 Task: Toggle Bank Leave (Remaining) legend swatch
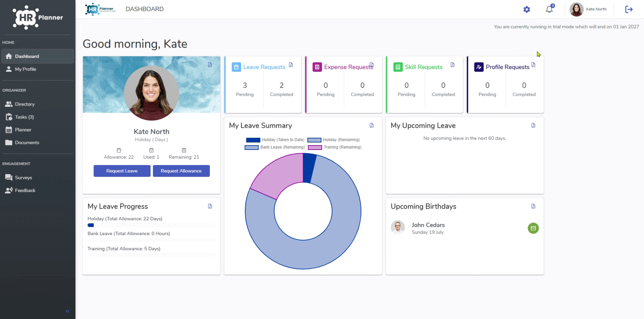point(252,147)
